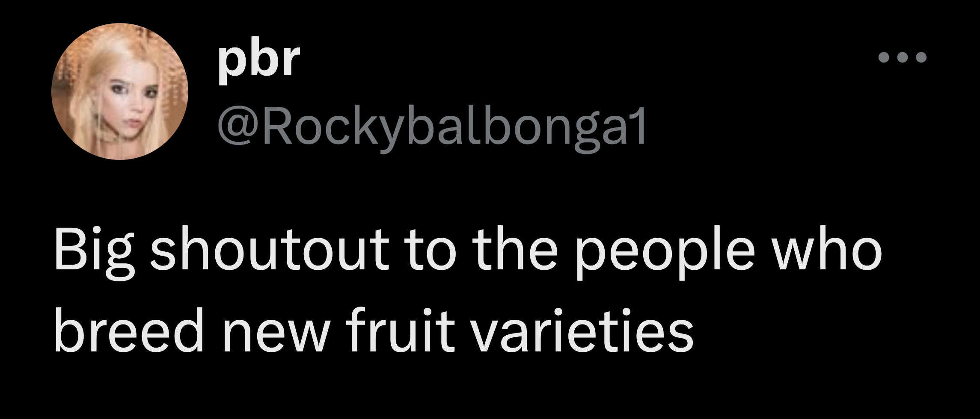
Task: Click the circular profile avatar of pbr
Action: (x=120, y=91)
